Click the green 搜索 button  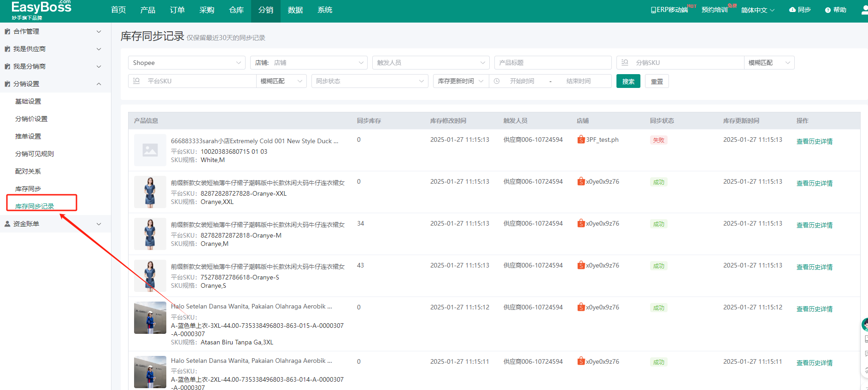click(x=628, y=81)
